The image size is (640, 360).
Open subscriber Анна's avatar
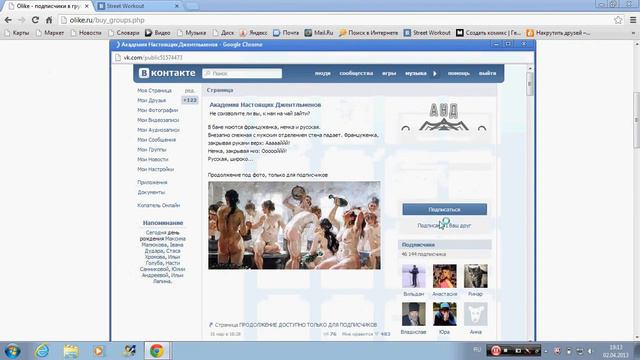tap(476, 314)
